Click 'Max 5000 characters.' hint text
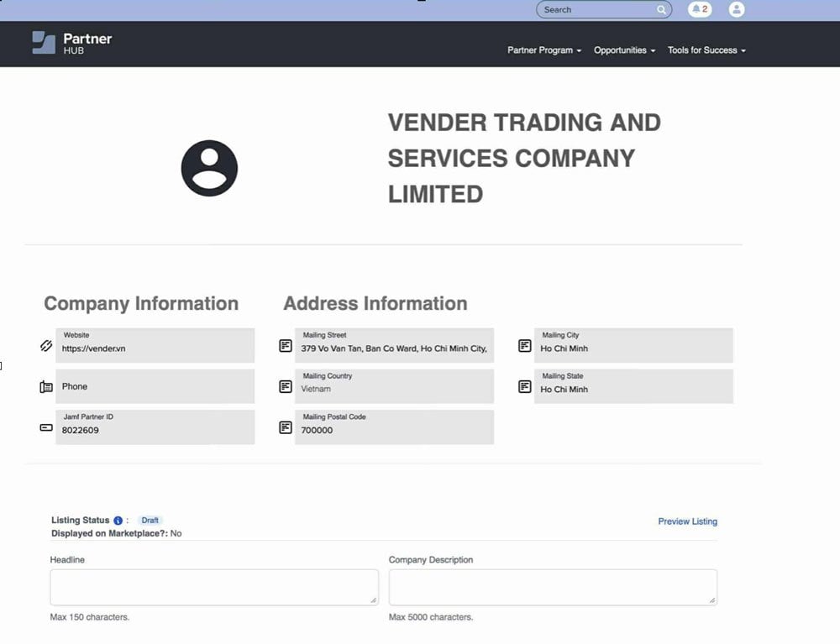Screen dimensions: 840x644 (431, 617)
